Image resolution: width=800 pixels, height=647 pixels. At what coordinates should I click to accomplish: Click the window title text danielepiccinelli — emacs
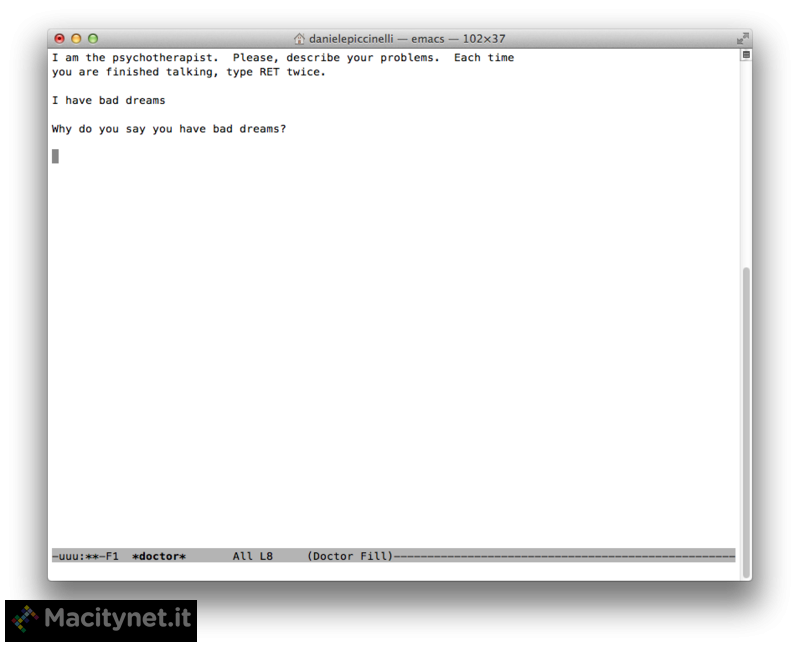(377, 39)
